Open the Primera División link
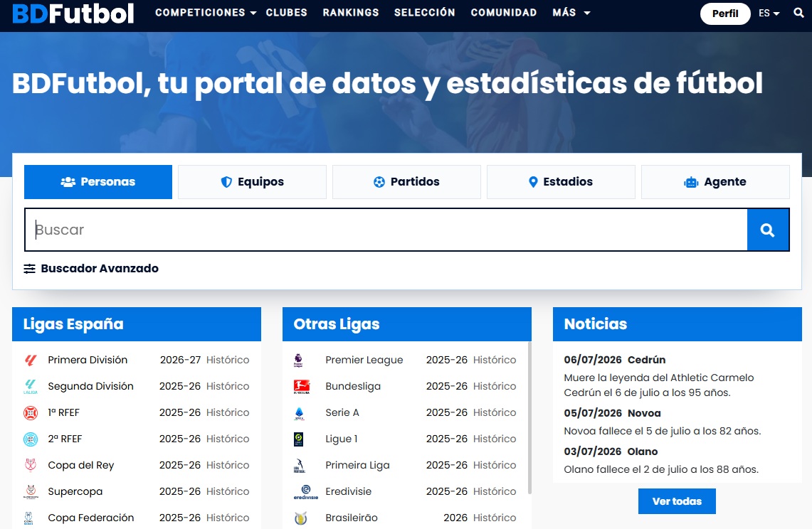Screen dimensions: 812x529 pos(88,360)
